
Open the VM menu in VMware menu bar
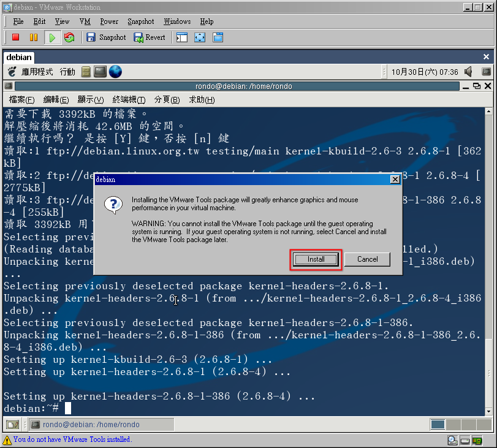point(85,21)
